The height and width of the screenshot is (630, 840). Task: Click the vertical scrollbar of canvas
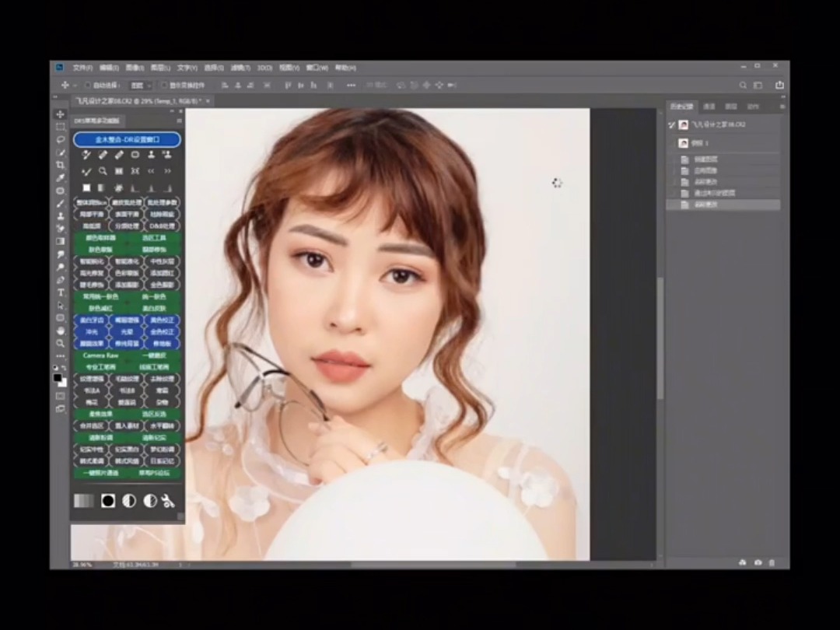[x=660, y=338]
